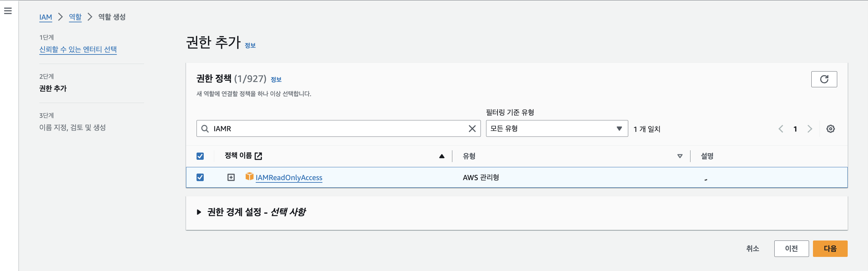Open the hamburger navigation menu
Screen dimensions: 868x271
pos(8,11)
